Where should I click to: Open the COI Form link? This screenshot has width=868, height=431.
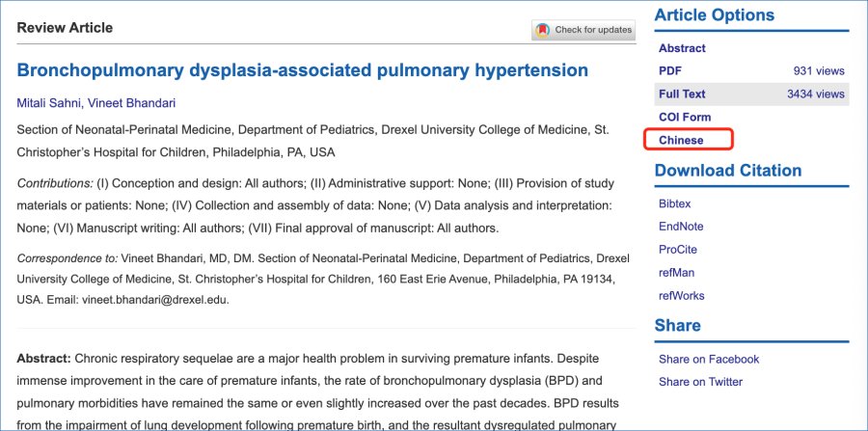pyautogui.click(x=685, y=118)
